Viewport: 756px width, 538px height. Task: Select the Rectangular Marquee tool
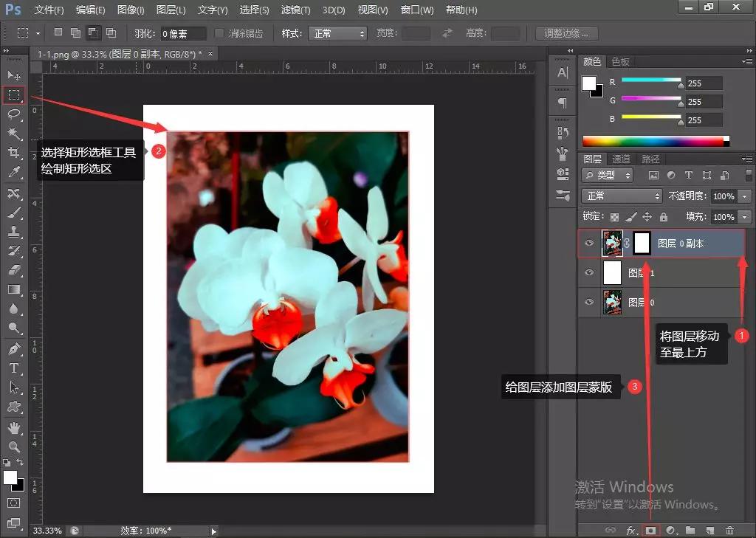13,95
